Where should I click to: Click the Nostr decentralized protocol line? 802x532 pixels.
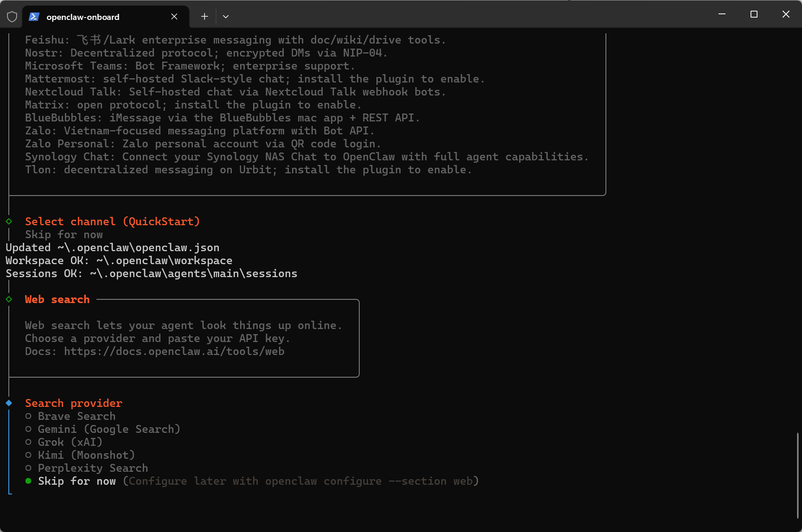[x=206, y=53]
